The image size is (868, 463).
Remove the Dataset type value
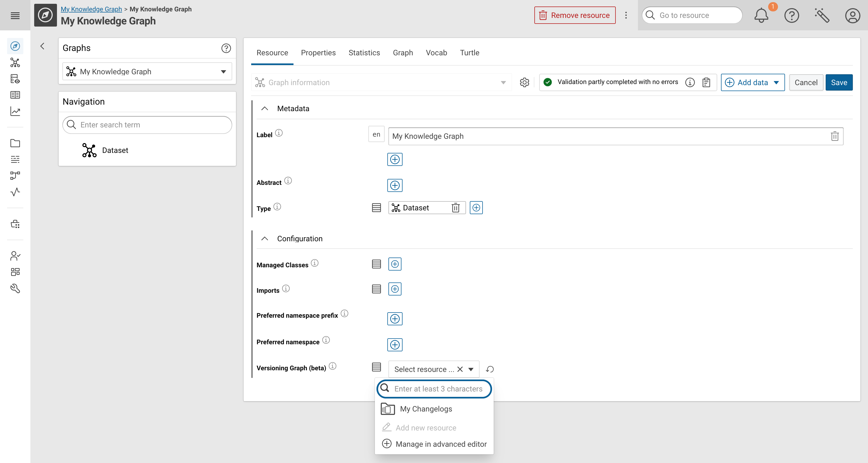(x=456, y=208)
